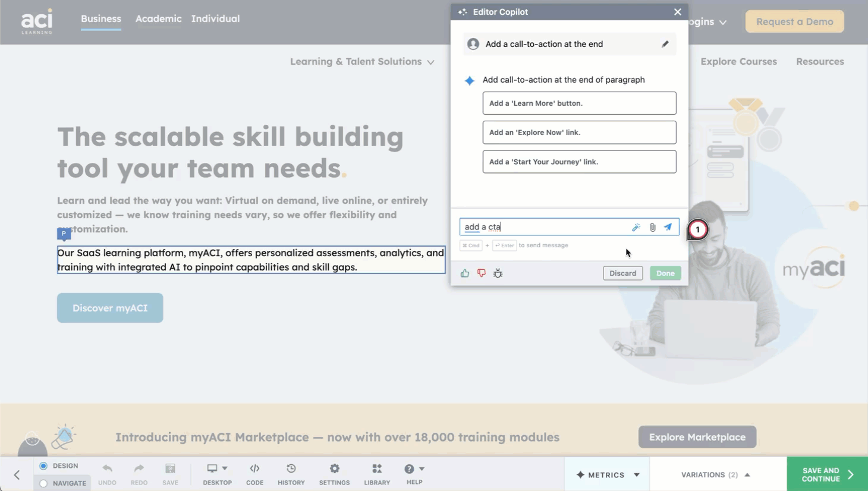This screenshot has width=868, height=491.
Task: Switch to the Individual tab
Action: [215, 18]
